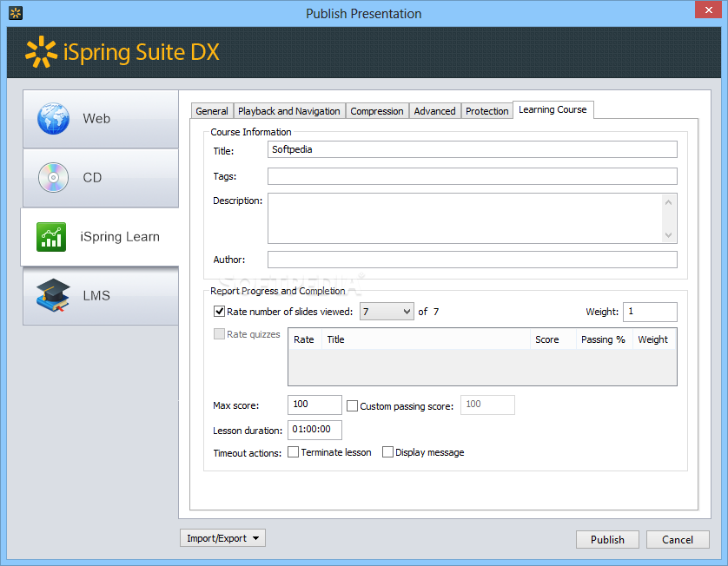Screen dimensions: 728x566
Task: Click the iSpring Suite DX logo star
Action: coord(41,51)
